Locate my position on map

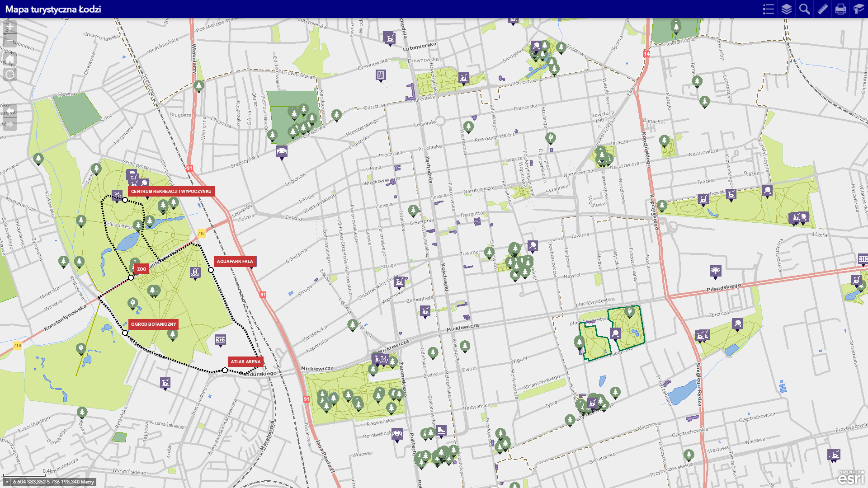[x=10, y=75]
